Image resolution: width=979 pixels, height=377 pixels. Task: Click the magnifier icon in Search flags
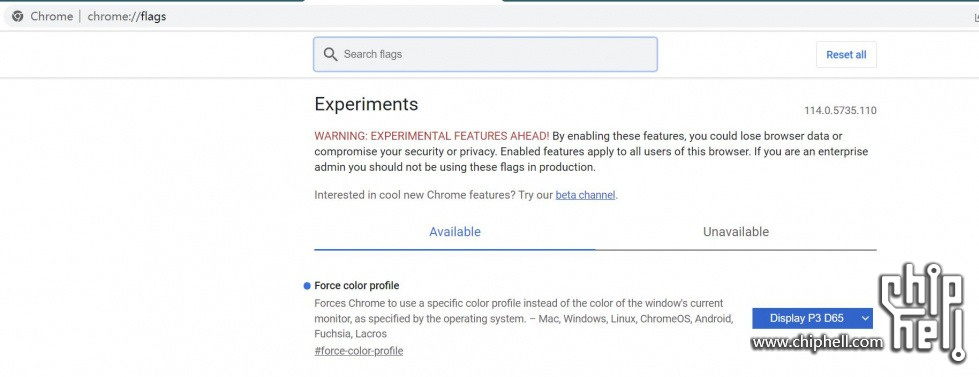tap(330, 54)
